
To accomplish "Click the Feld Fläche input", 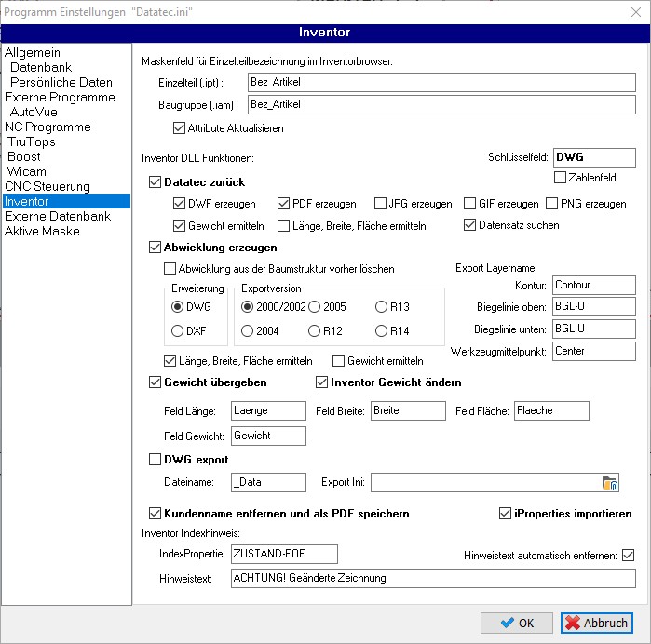I will click(551, 410).
